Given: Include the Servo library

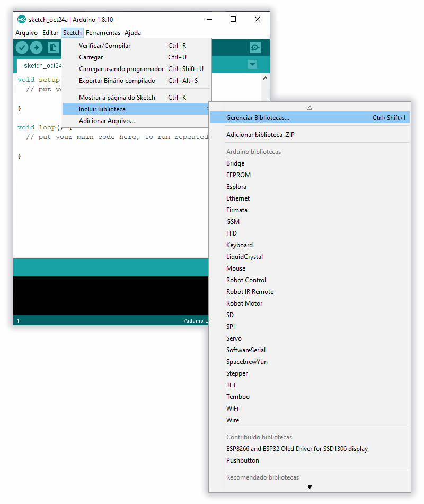Looking at the screenshot, I should (x=310, y=338).
